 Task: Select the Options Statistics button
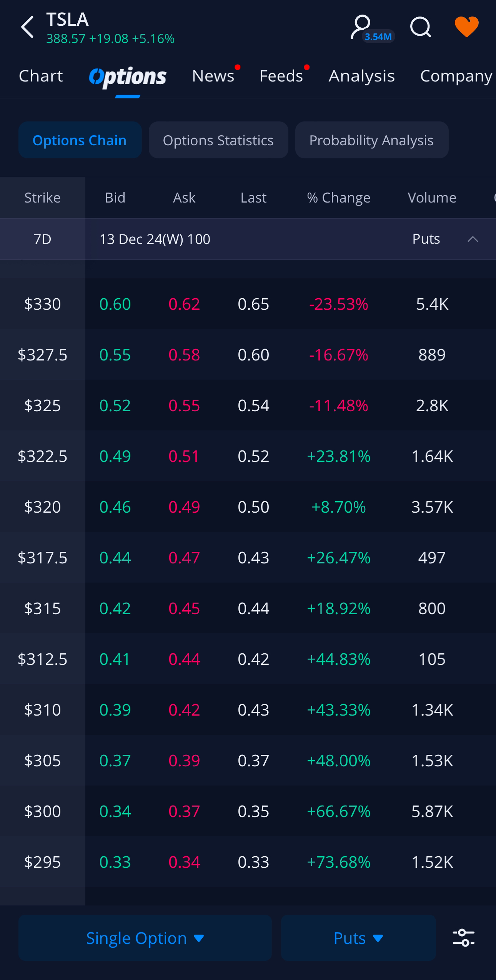pyautogui.click(x=218, y=140)
